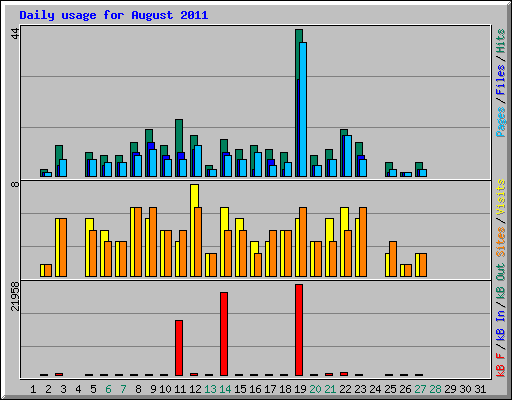Click the green "Hits" legend word
Viewport: 512px width, 400px height.
click(500, 41)
